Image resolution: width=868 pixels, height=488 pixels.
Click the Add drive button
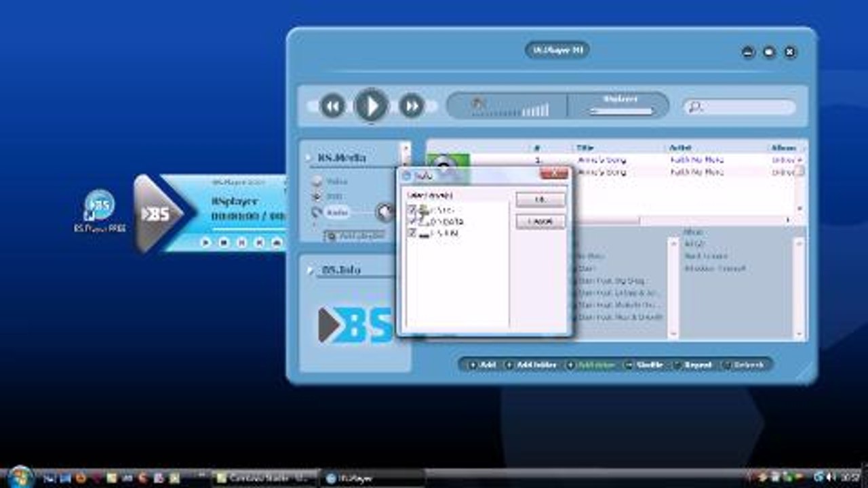591,365
